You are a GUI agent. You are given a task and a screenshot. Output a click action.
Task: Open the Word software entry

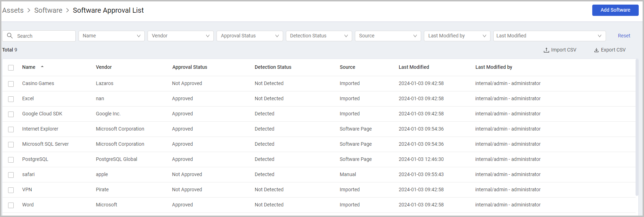[28, 205]
